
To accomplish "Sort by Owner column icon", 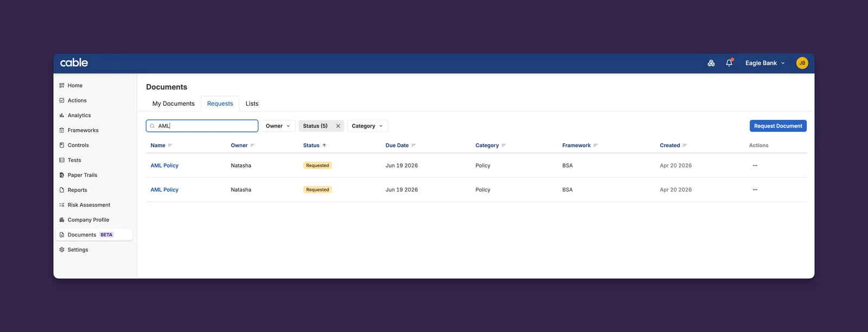I will tap(252, 145).
